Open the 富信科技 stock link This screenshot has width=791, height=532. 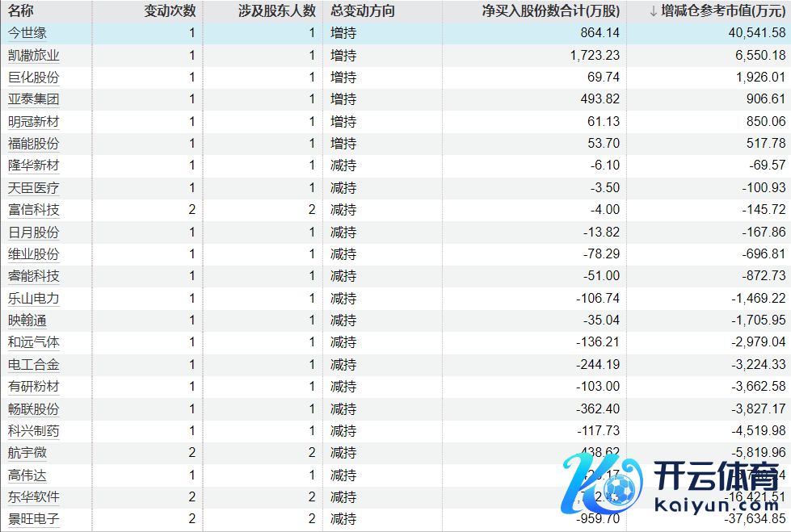33,210
